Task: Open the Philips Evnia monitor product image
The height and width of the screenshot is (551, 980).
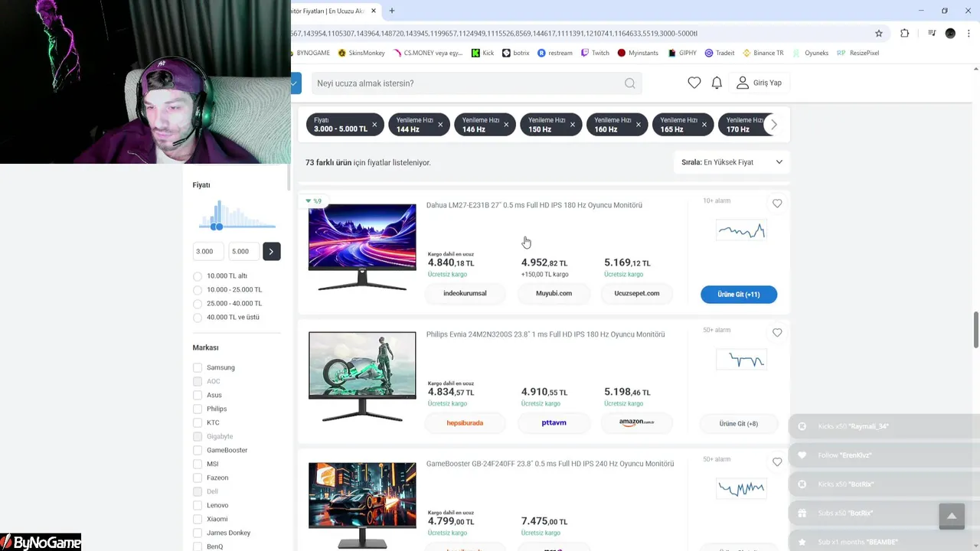Action: coord(362,377)
